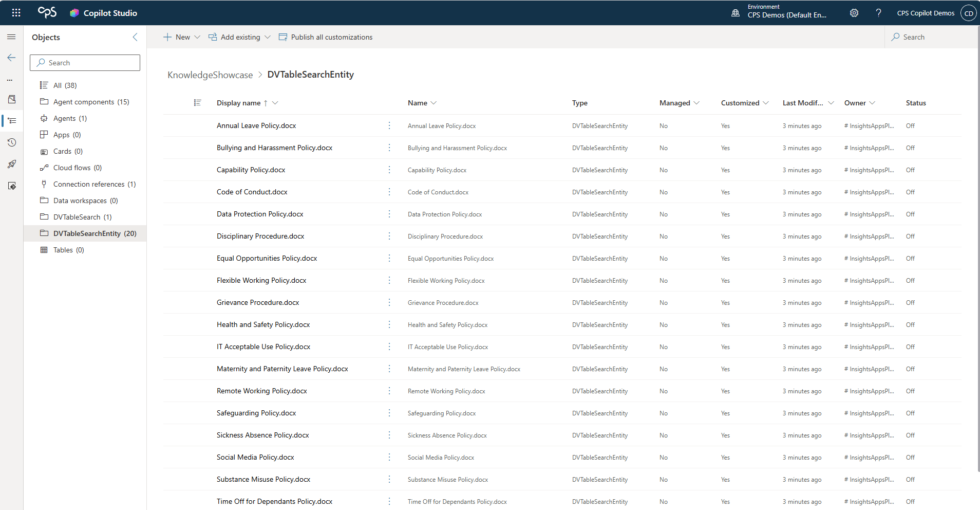Viewport: 980px width, 510px height.
Task: Open KnowledgeShowcase breadcrumb link
Action: pyautogui.click(x=210, y=75)
